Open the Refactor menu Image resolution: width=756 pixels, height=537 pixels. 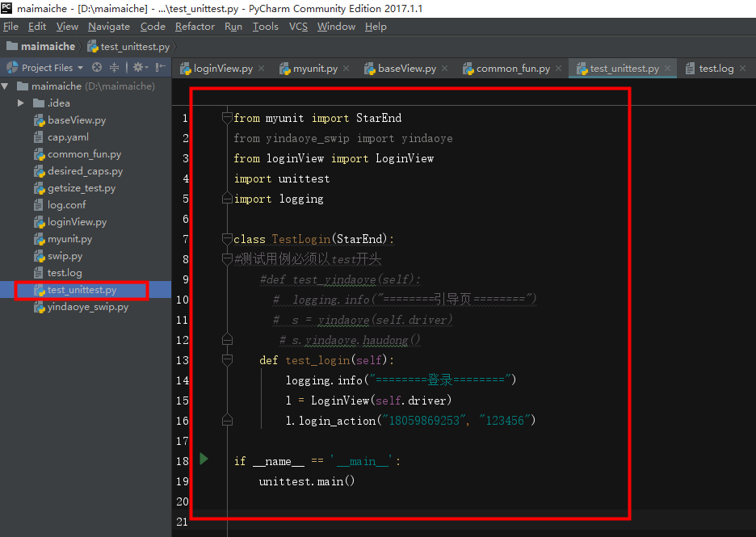pos(195,27)
